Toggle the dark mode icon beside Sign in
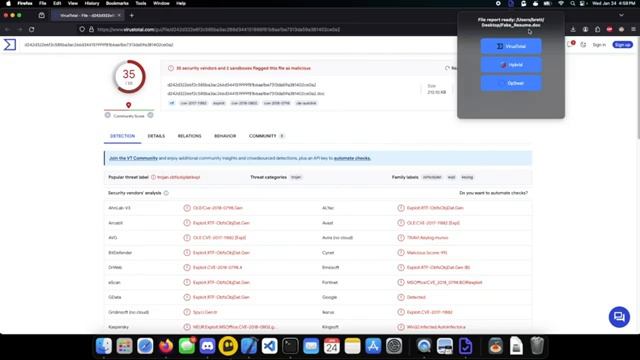 click(x=583, y=44)
